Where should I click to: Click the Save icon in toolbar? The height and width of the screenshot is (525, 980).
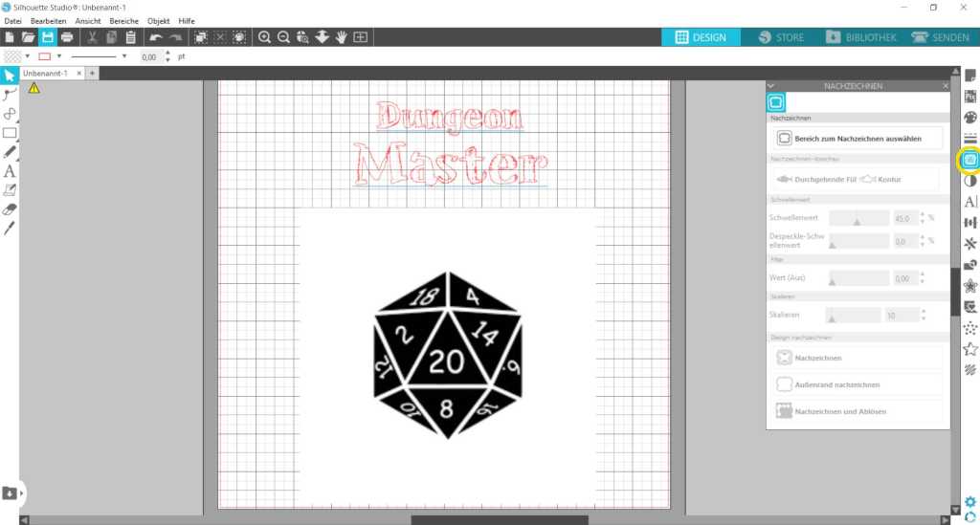click(48, 37)
